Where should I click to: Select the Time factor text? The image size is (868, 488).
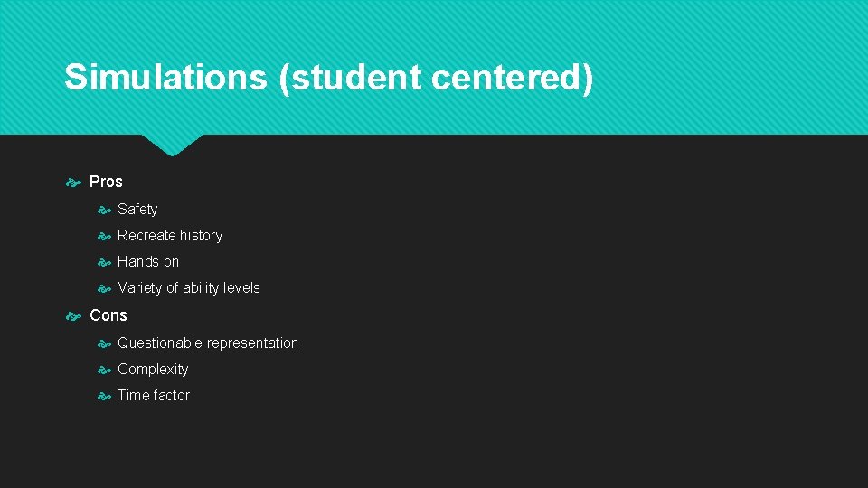pos(154,396)
